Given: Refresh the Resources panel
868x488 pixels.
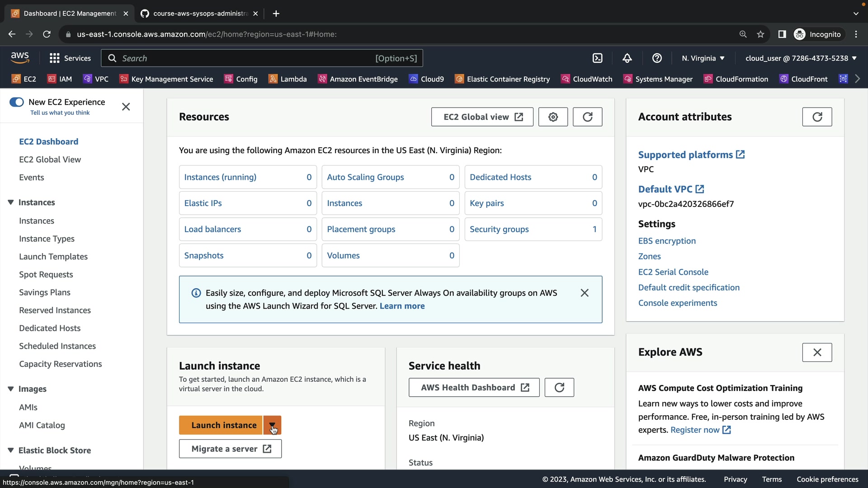Looking at the screenshot, I should (587, 117).
